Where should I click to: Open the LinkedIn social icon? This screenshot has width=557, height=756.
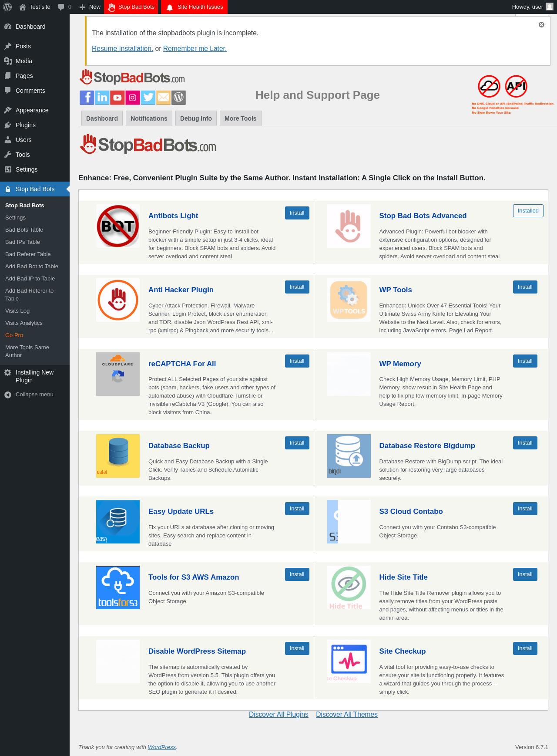click(102, 98)
